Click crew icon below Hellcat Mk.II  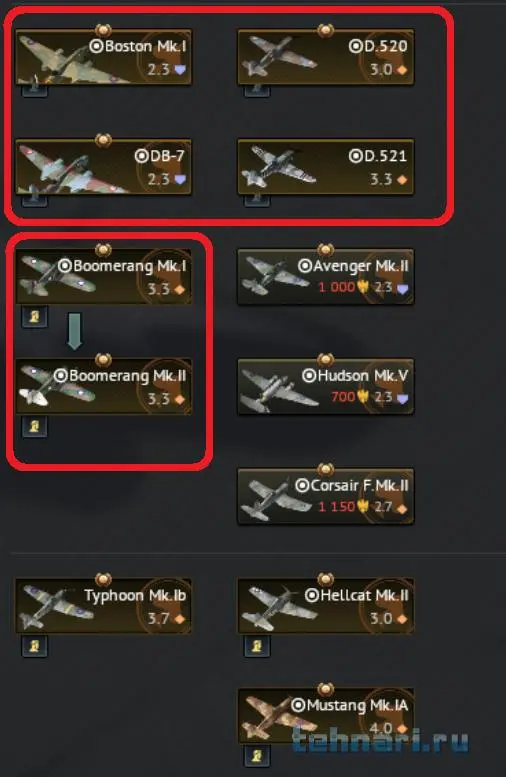[257, 646]
